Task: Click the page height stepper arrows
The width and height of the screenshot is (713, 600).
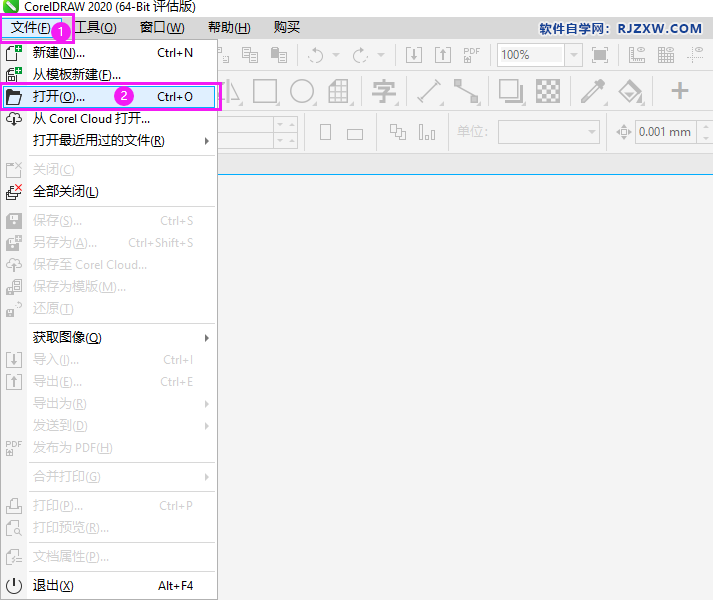Action: coord(286,140)
